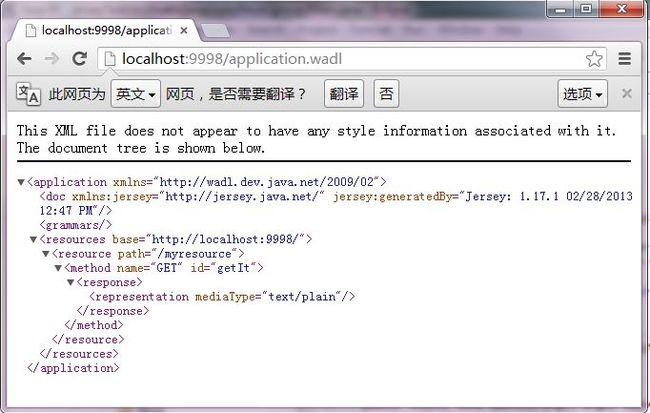The width and height of the screenshot is (650, 413).
Task: Click the closing </resources> tag
Action: click(x=79, y=354)
